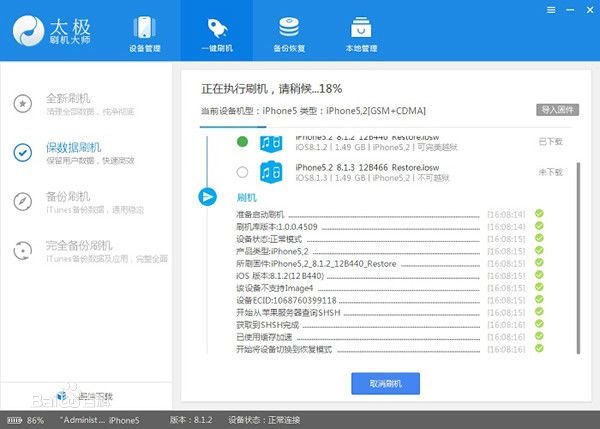Click the log line 所刷固件:iPhone5,2_8.1.2_12B440_Restore
This screenshot has width=600, height=429.
pos(316,264)
